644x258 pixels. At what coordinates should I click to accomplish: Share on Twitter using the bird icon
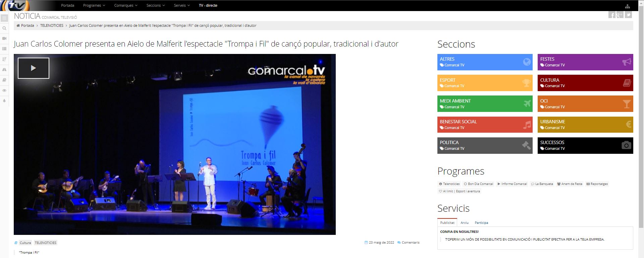pyautogui.click(x=628, y=15)
